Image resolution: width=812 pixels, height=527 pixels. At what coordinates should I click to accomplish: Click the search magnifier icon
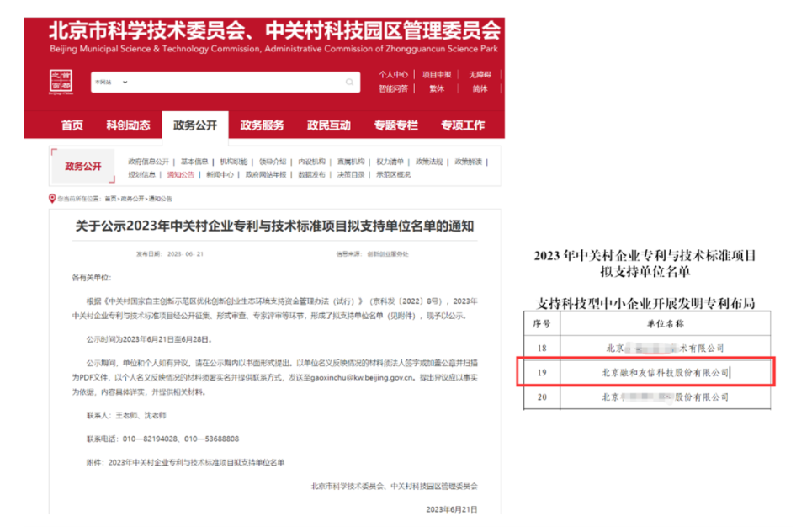pos(349,83)
